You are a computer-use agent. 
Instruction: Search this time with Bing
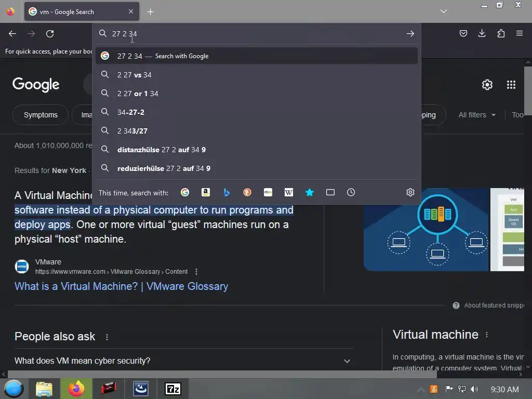pyautogui.click(x=227, y=192)
